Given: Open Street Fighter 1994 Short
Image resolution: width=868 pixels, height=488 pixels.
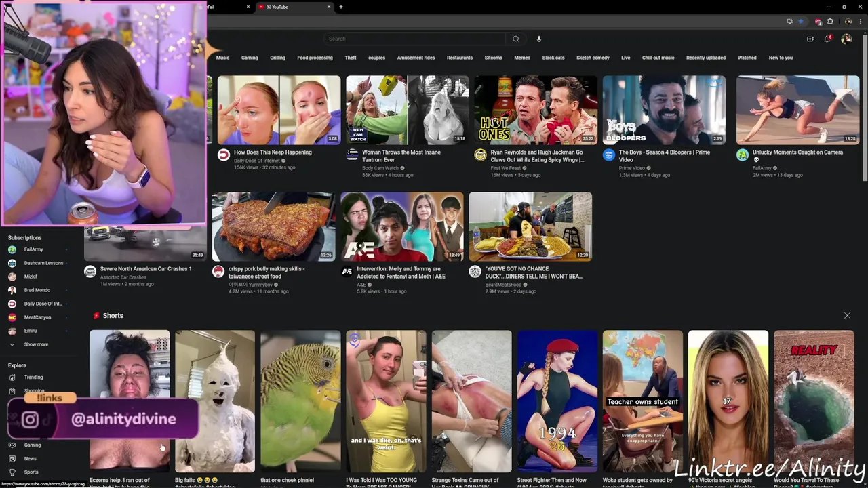Looking at the screenshot, I should 557,401.
